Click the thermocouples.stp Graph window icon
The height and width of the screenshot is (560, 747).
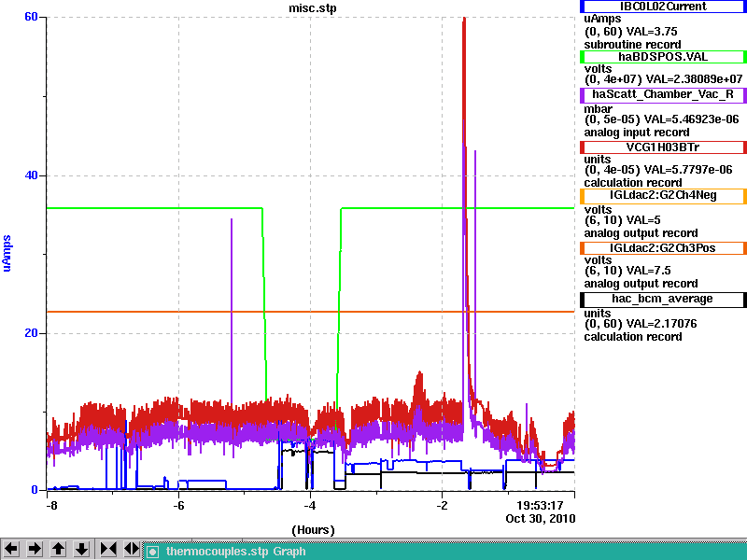click(152, 552)
